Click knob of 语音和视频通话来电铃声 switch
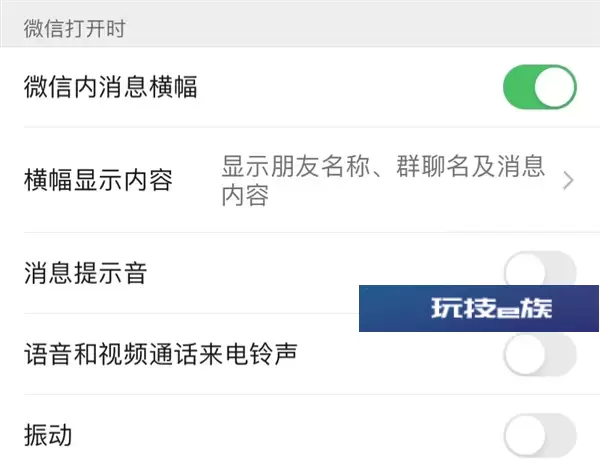The width and height of the screenshot is (600, 467). pos(525,354)
